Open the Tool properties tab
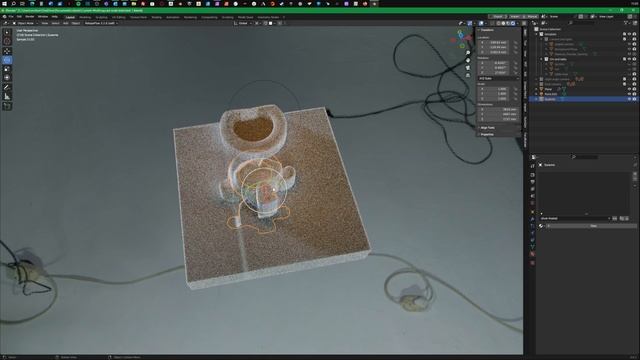 coord(532,166)
